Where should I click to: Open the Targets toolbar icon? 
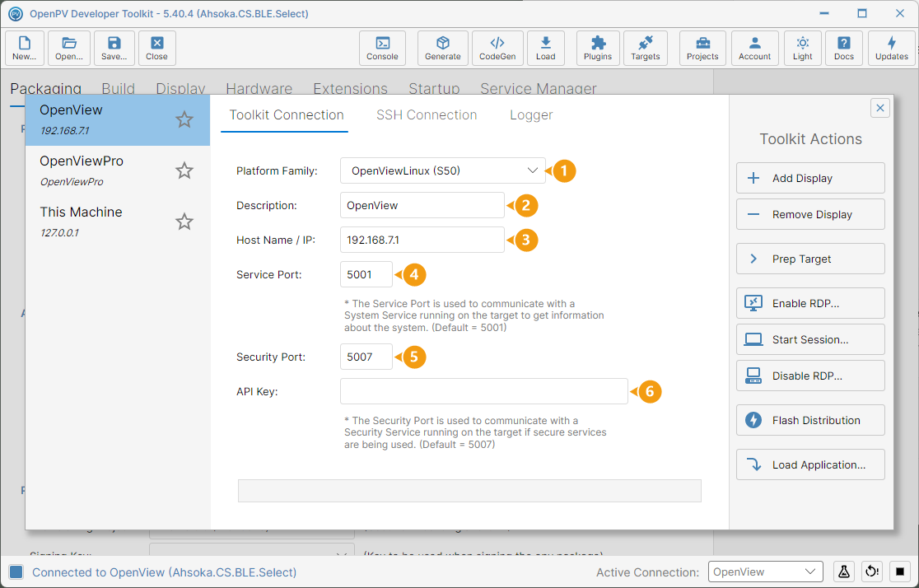coord(646,48)
